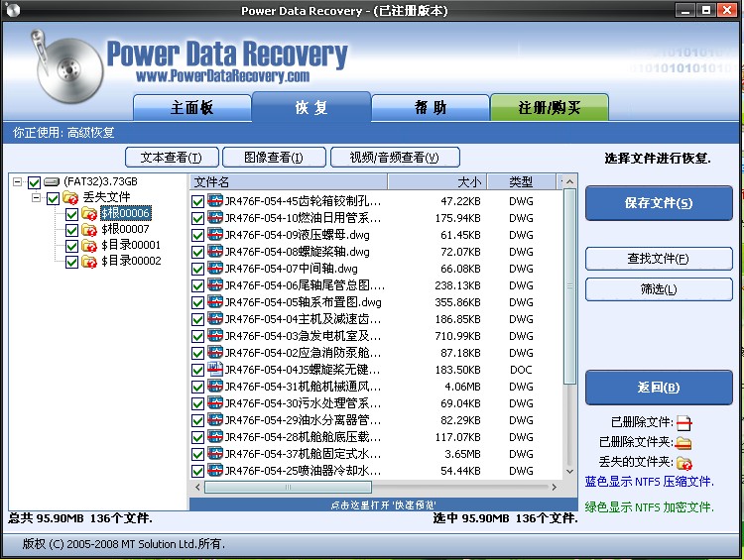This screenshot has height=560, width=744.
Task: Click the file list scroll-down arrow
Action: (x=569, y=472)
